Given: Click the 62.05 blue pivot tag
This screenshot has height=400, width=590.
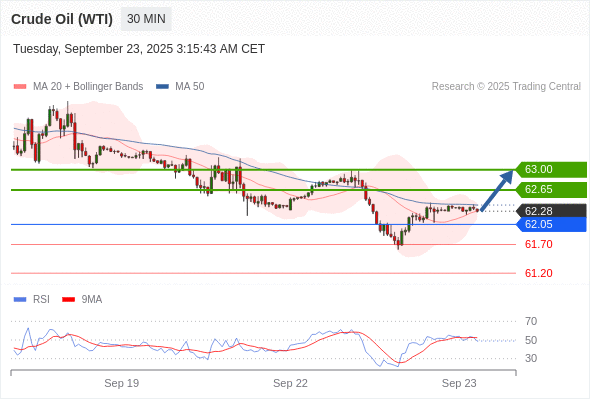Looking at the screenshot, I should pos(551,225).
